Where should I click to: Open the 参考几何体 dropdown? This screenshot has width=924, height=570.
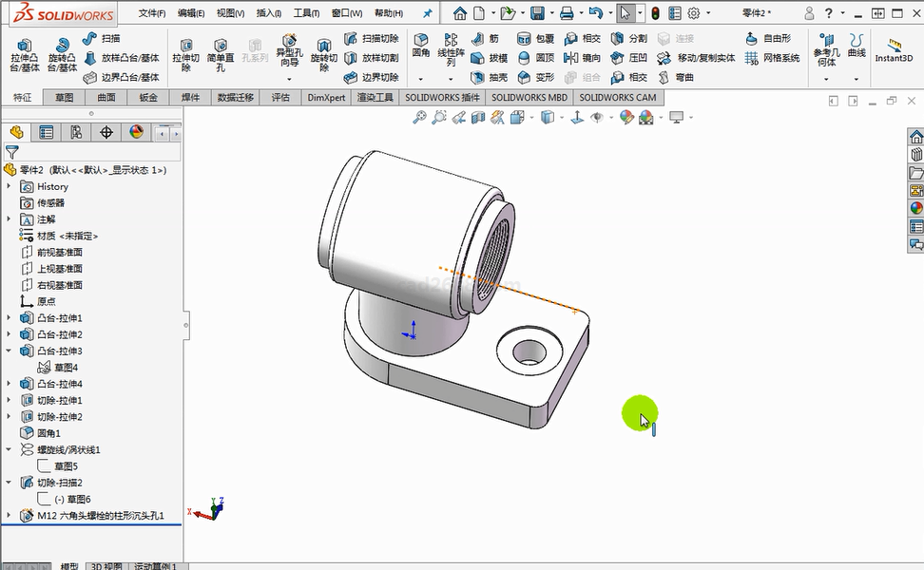click(x=826, y=78)
